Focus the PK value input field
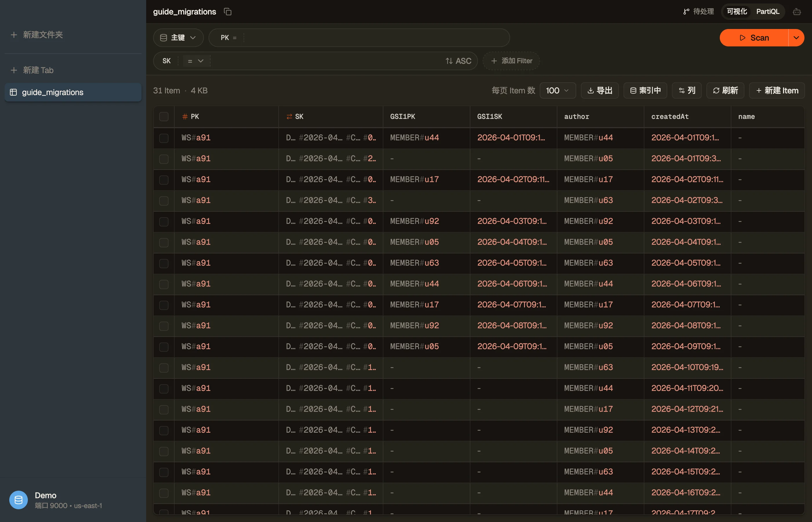Viewport: 812px width, 522px height. coord(376,38)
